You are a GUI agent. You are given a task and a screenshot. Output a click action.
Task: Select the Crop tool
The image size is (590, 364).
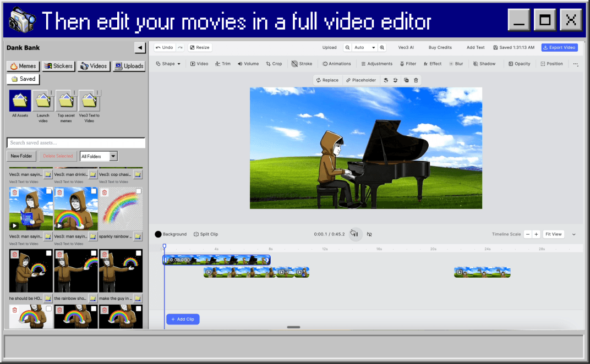click(x=274, y=64)
